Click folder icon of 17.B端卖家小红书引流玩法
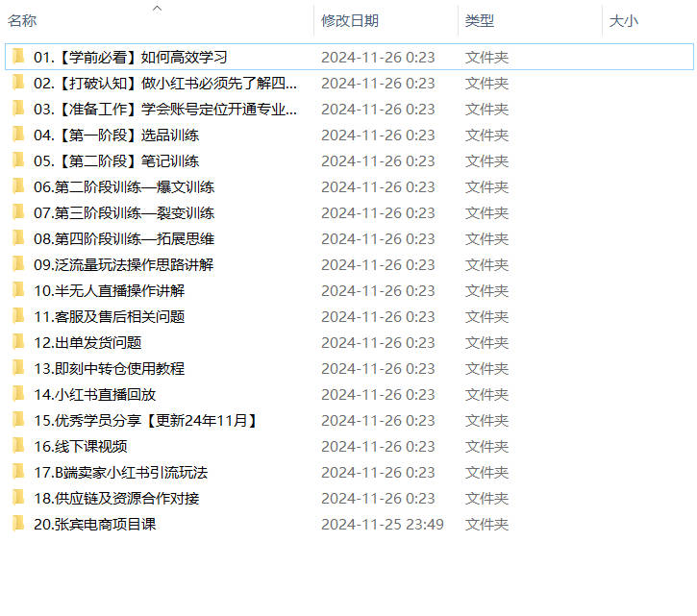 coord(18,472)
